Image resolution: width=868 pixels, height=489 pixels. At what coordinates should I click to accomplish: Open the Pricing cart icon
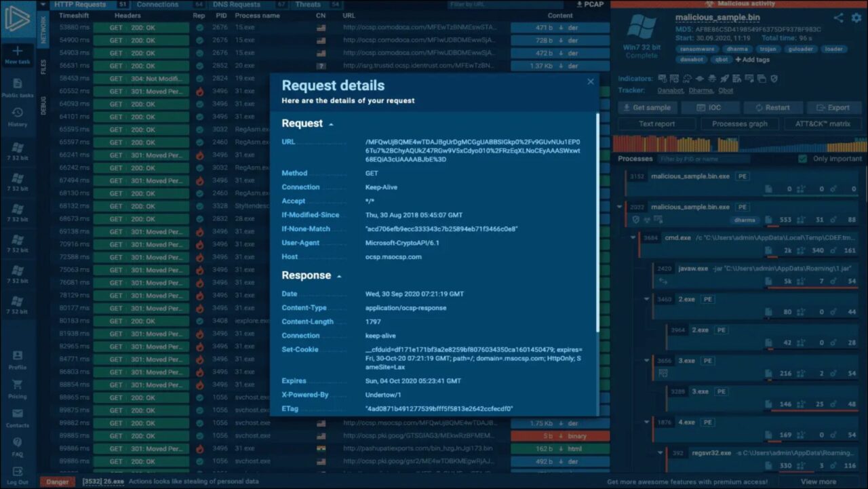(18, 385)
